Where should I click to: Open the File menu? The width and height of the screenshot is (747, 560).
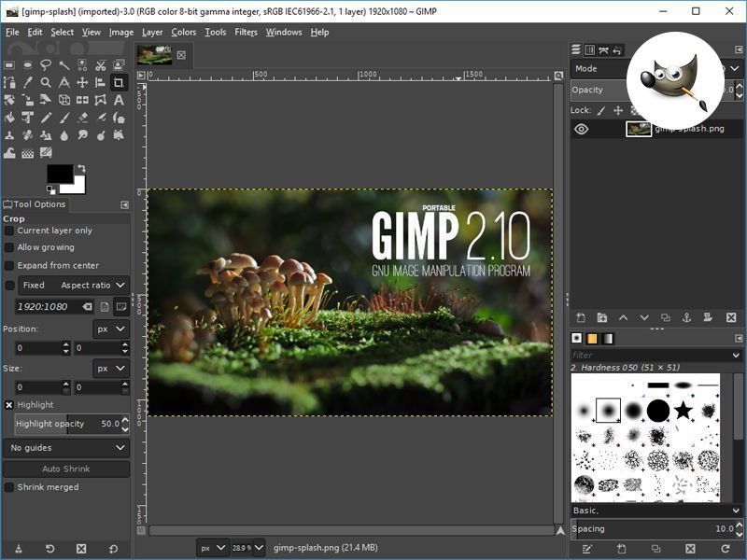12,32
